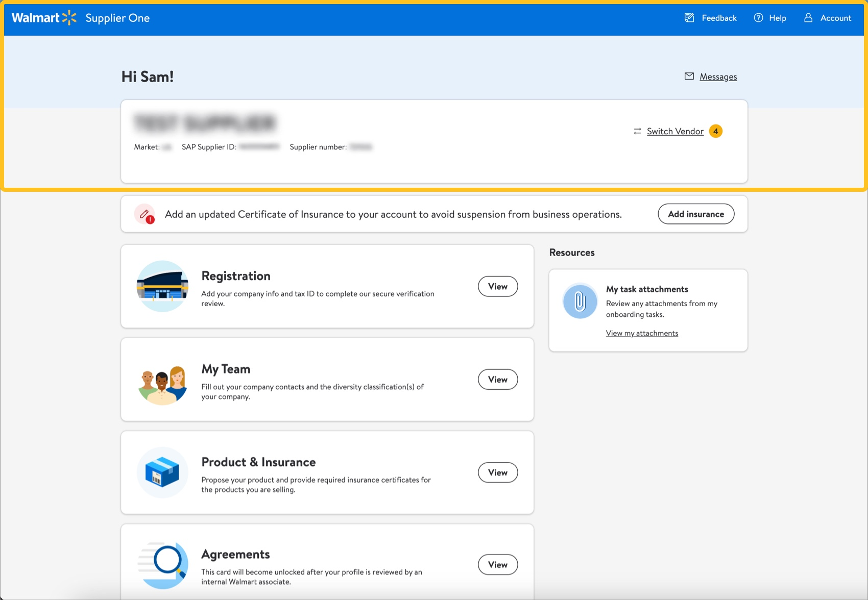Viewport: 868px width, 600px height.
Task: Click the Registration heading
Action: [x=236, y=276]
